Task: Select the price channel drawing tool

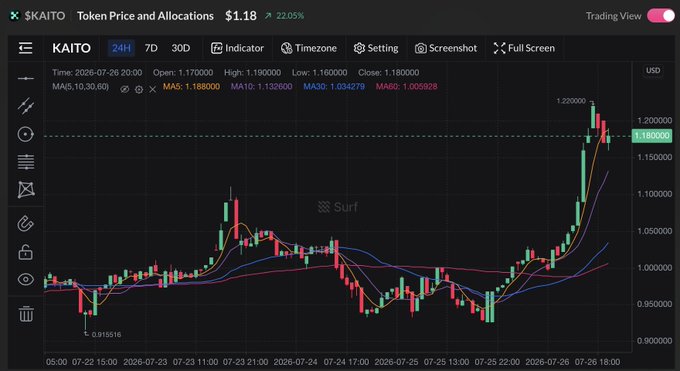Action: 26,106
